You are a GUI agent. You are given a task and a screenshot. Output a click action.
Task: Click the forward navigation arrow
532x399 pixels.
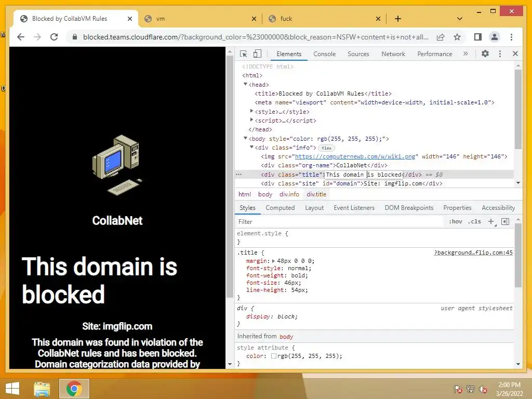37,37
